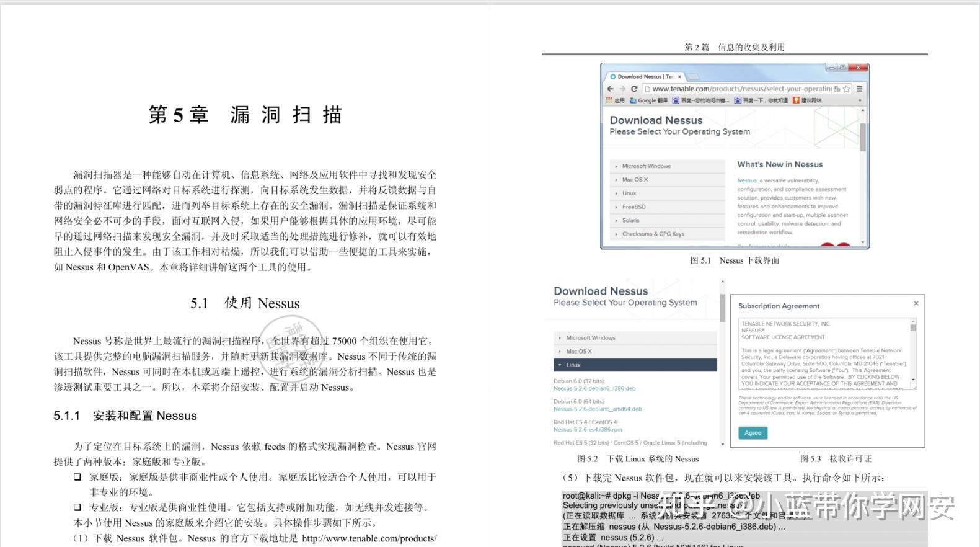
Task: Expand the Solaris downloads row
Action: click(667, 221)
